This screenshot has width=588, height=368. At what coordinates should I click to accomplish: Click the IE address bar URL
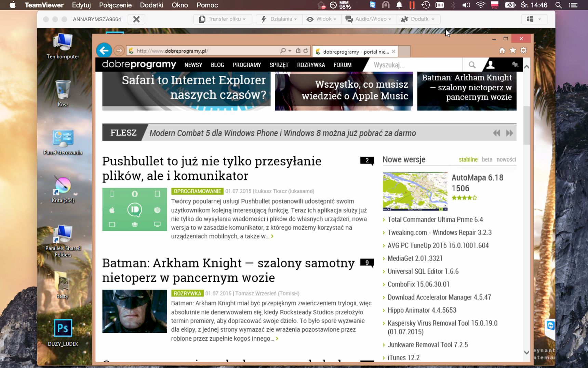point(172,51)
